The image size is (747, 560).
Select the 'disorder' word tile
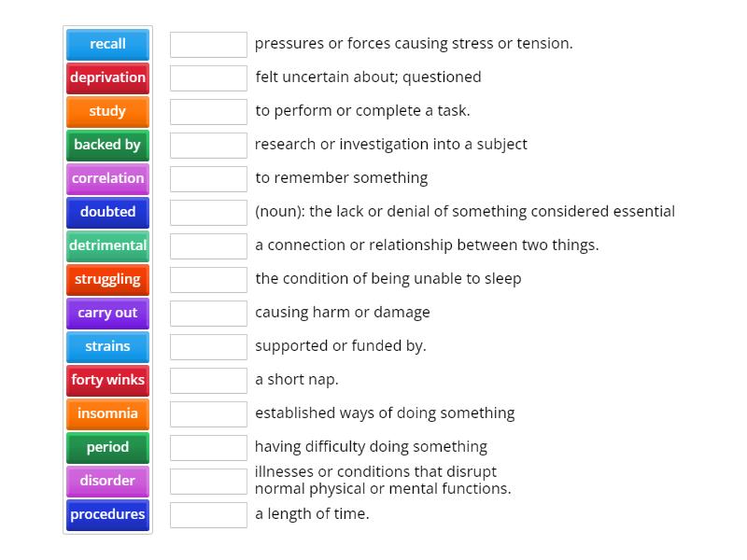107,481
